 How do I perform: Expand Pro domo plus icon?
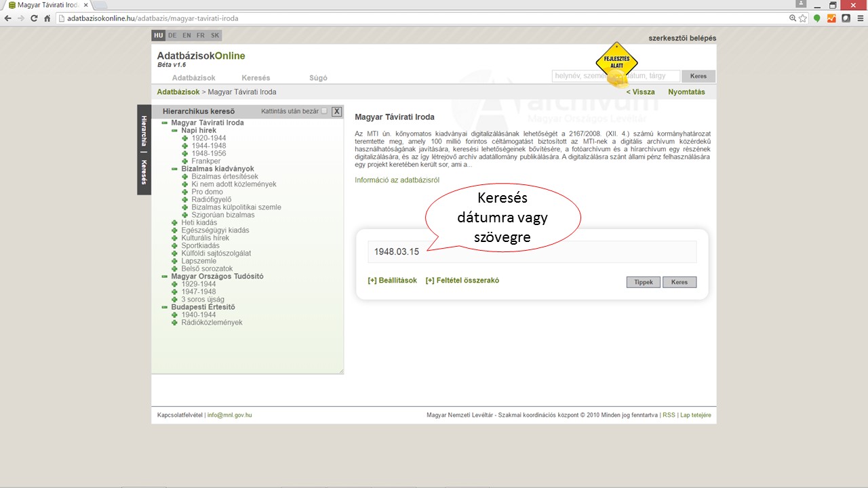click(184, 192)
